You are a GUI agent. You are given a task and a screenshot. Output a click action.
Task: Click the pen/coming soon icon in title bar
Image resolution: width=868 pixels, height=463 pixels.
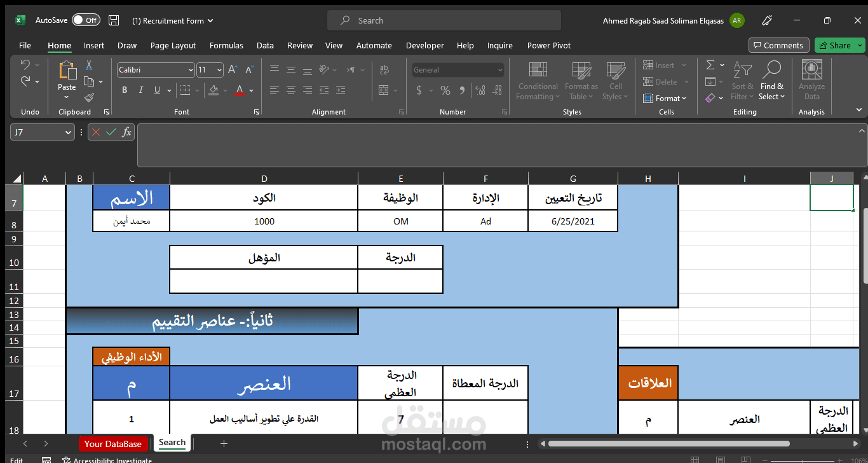coord(767,20)
